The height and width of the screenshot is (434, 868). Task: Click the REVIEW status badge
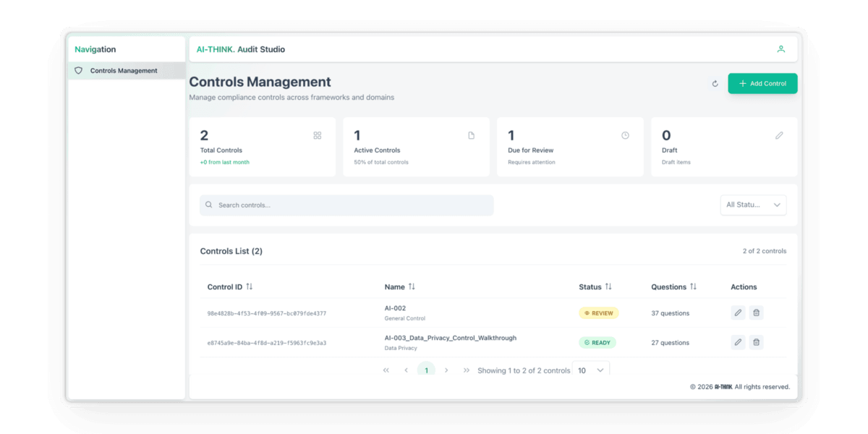click(x=599, y=313)
